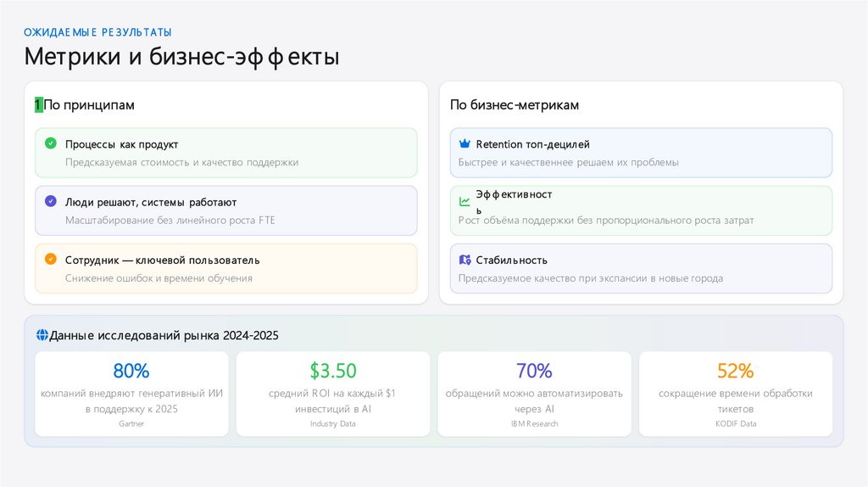This screenshot has height=487, width=868.
Task: Click the growth chart icon beside Эффективность
Action: (x=465, y=202)
